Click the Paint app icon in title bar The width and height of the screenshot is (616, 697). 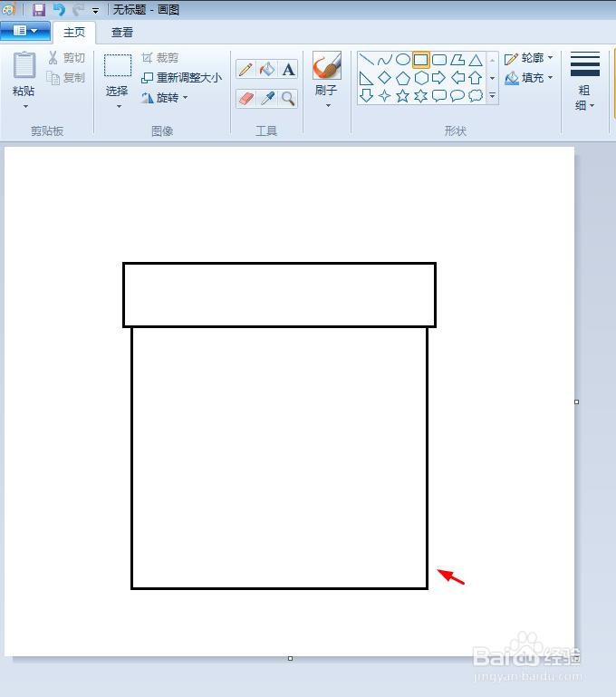tap(8, 9)
